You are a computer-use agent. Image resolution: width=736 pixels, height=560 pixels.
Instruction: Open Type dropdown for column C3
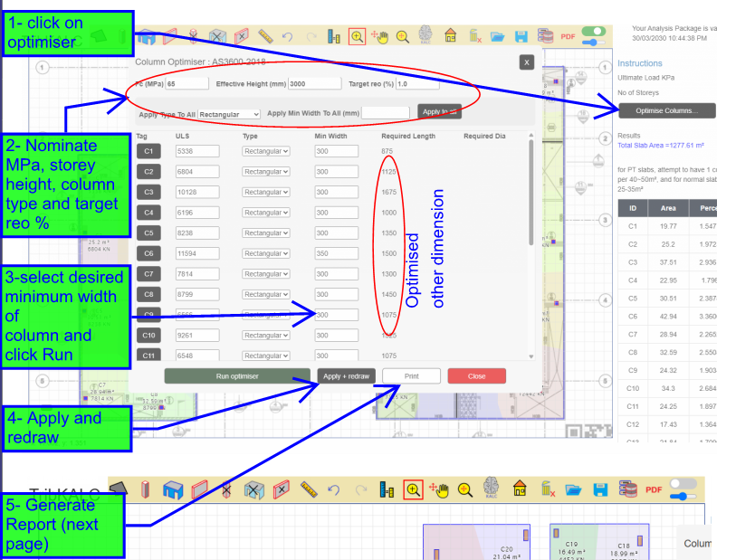tap(265, 192)
